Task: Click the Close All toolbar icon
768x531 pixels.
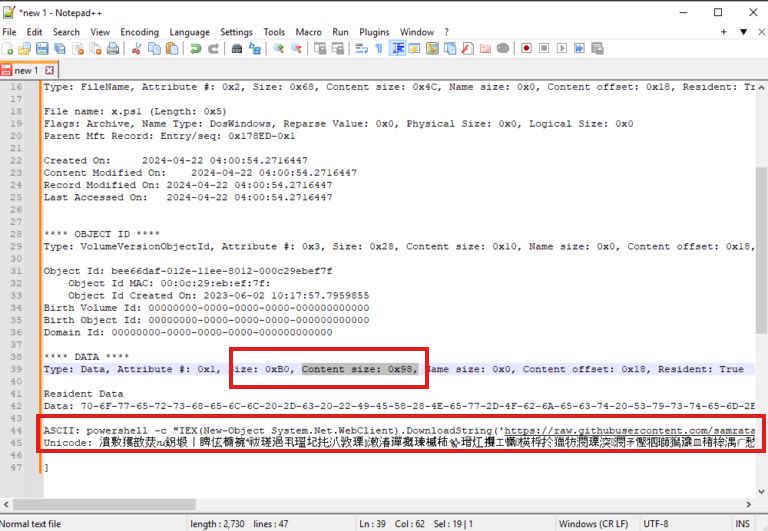Action: 96,48
